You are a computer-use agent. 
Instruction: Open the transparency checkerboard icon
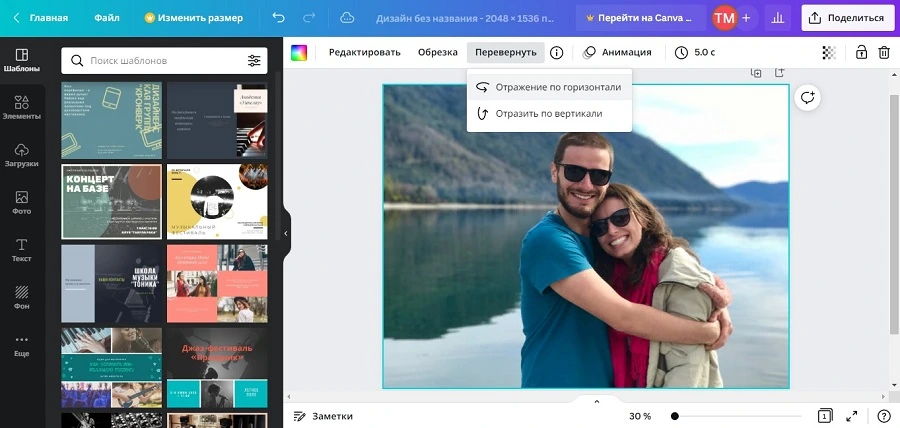point(829,53)
